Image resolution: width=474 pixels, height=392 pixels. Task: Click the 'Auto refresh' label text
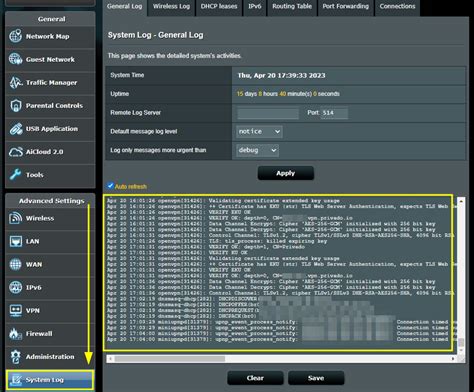point(131,186)
